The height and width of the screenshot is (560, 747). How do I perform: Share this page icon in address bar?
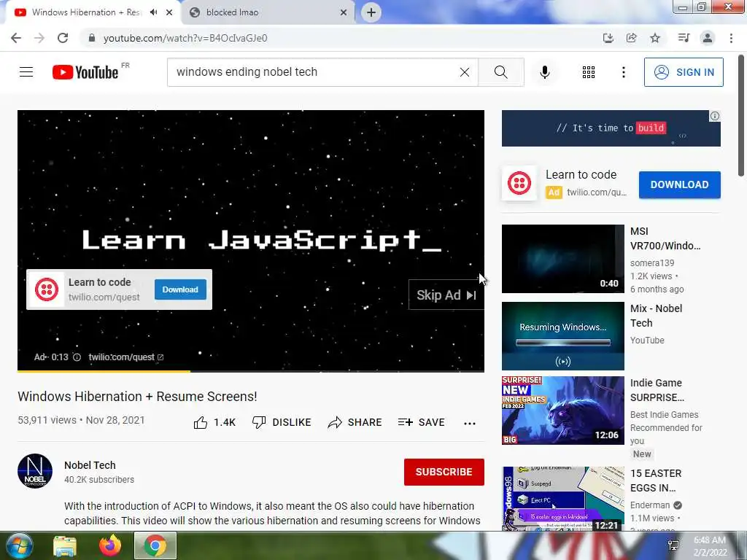tap(631, 38)
